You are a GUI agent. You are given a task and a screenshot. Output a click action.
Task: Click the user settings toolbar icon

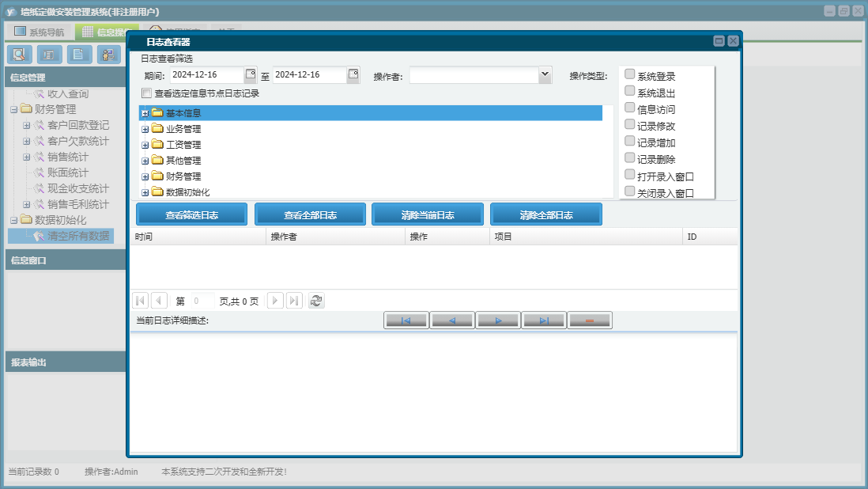(109, 55)
